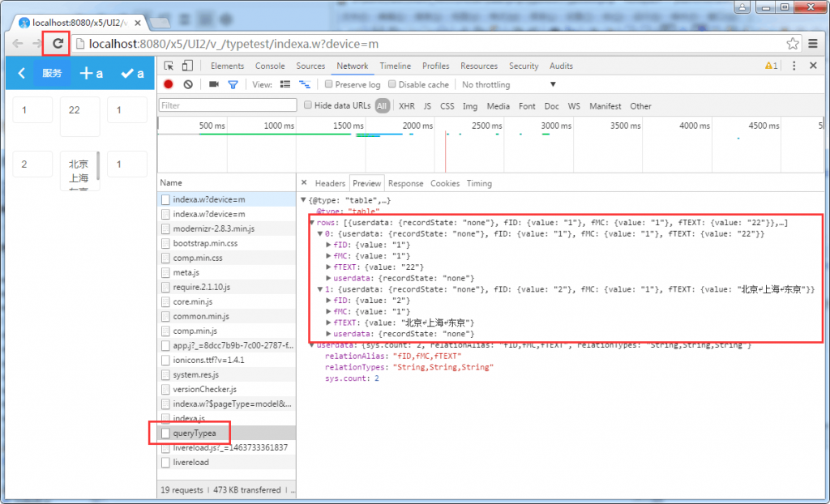The width and height of the screenshot is (830, 504).
Task: Enable the Disable cache checkbox
Action: click(391, 84)
